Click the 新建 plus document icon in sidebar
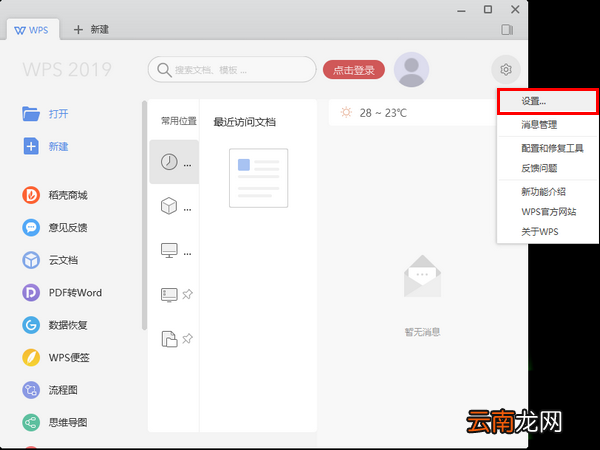Screen dimensions: 600x450 pyautogui.click(x=31, y=146)
